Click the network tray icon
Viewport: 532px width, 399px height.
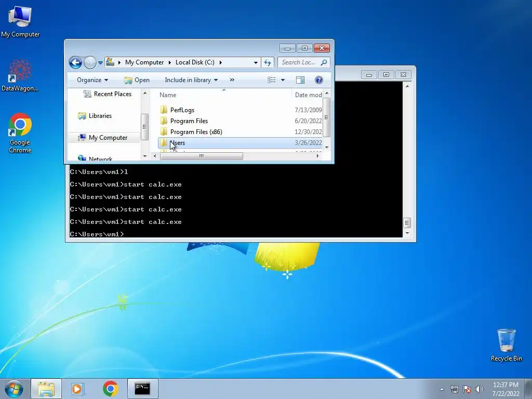click(454, 389)
